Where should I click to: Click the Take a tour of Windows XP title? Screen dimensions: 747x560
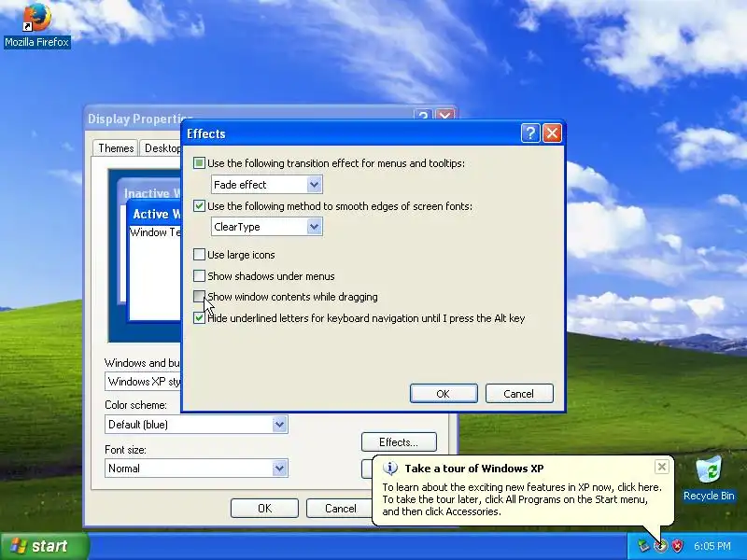(474, 469)
